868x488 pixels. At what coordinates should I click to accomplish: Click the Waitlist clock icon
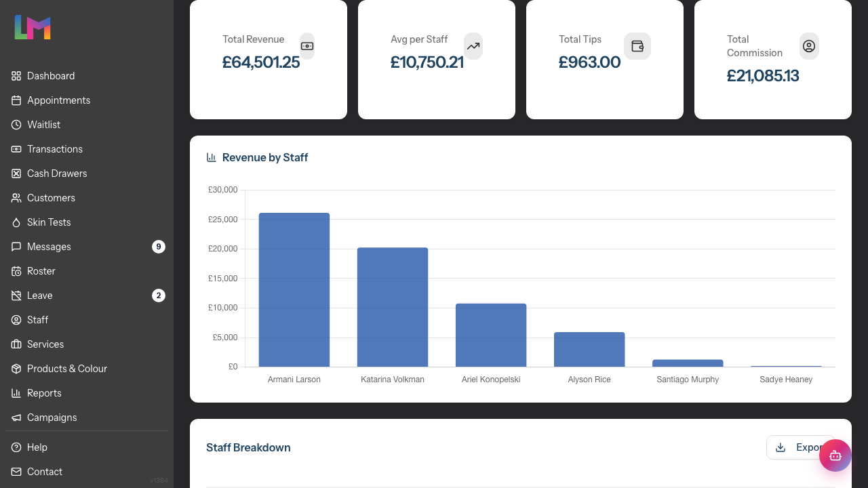[16, 125]
